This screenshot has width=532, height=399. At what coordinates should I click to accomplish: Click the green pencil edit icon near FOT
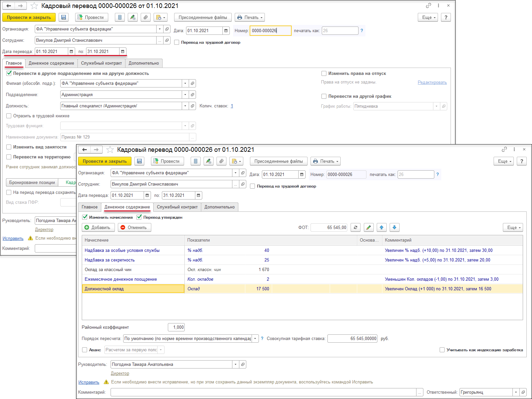pyautogui.click(x=368, y=227)
